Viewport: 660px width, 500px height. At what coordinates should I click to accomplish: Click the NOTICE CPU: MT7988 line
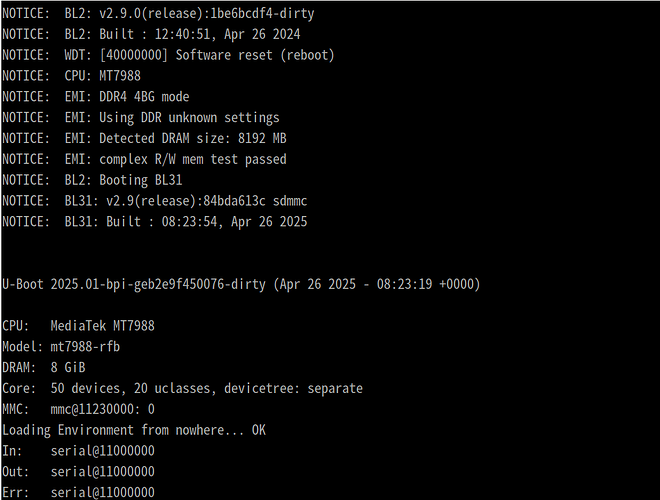point(72,76)
